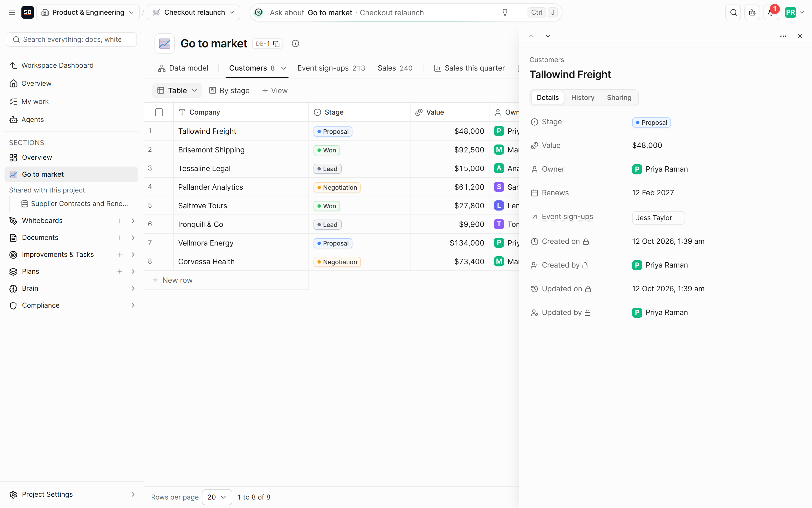The image size is (812, 508).
Task: Go to previous record with up arrow
Action: point(531,36)
